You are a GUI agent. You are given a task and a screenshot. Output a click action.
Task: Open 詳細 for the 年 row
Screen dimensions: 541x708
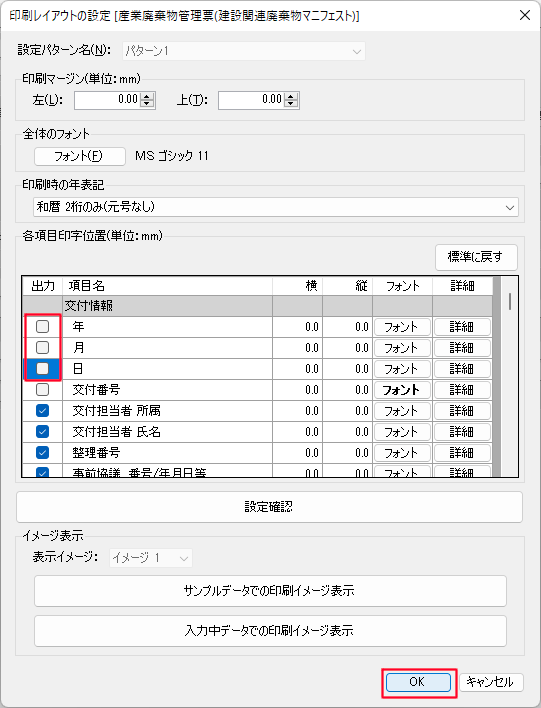[462, 327]
